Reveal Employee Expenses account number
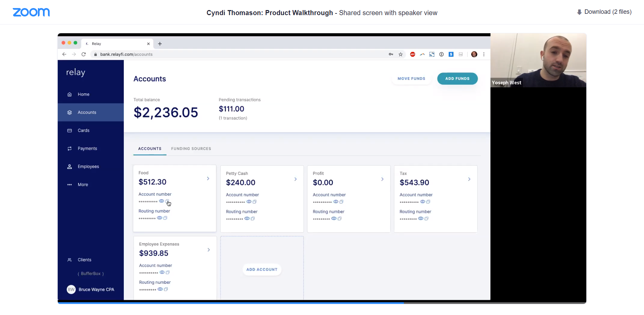Screen dimensions: 644x315 pos(162,272)
